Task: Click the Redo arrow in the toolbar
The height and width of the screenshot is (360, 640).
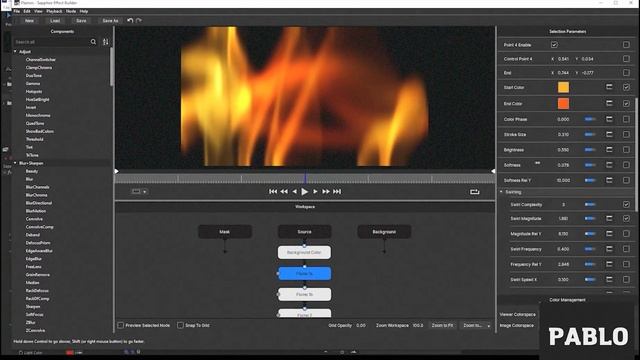Action: pyautogui.click(x=139, y=20)
